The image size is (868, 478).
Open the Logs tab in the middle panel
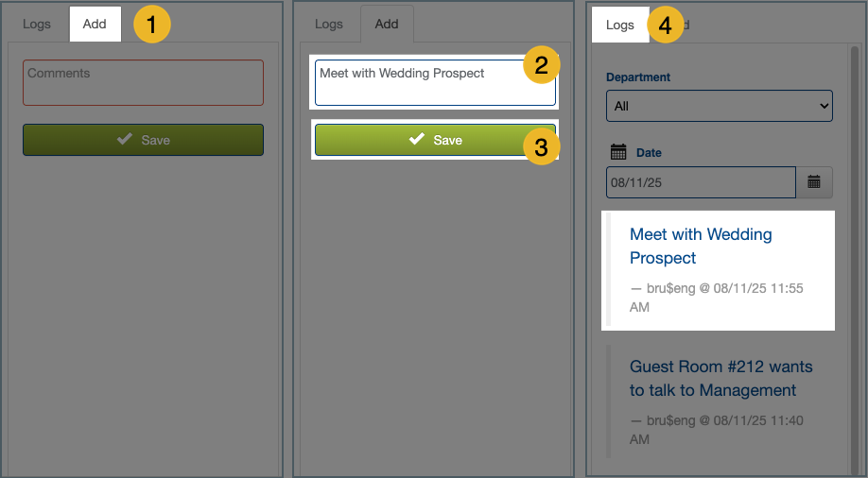click(x=329, y=25)
